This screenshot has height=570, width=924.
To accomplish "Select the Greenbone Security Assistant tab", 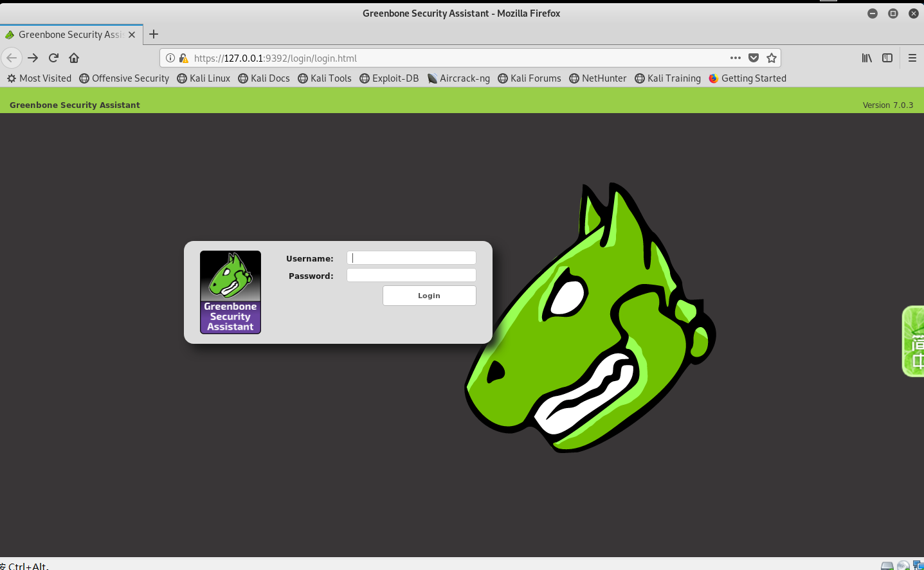I will click(x=71, y=35).
